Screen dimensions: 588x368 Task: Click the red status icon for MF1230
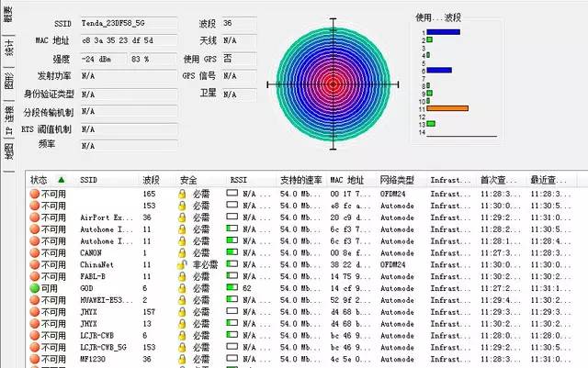click(34, 359)
